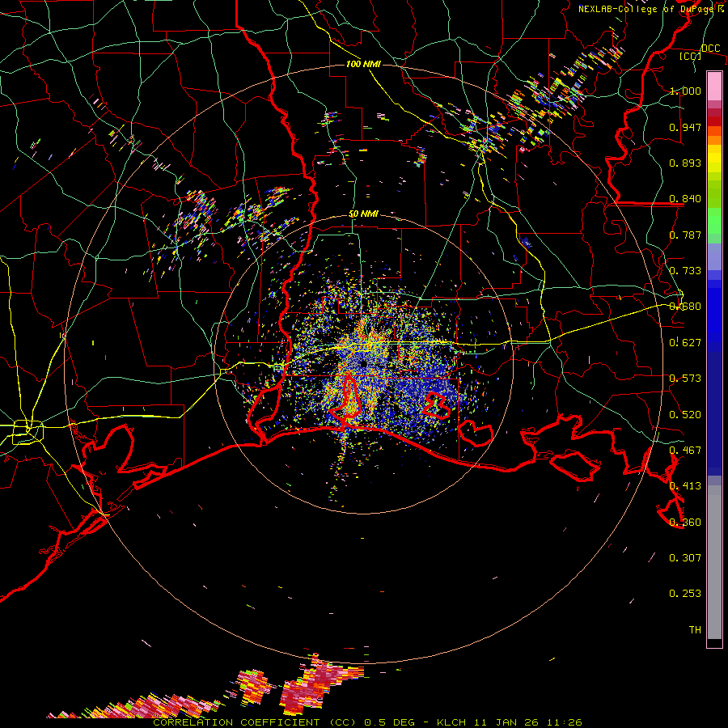Click the Correlation Coefficient KLCH caption text
The image size is (728, 728).
click(x=367, y=722)
